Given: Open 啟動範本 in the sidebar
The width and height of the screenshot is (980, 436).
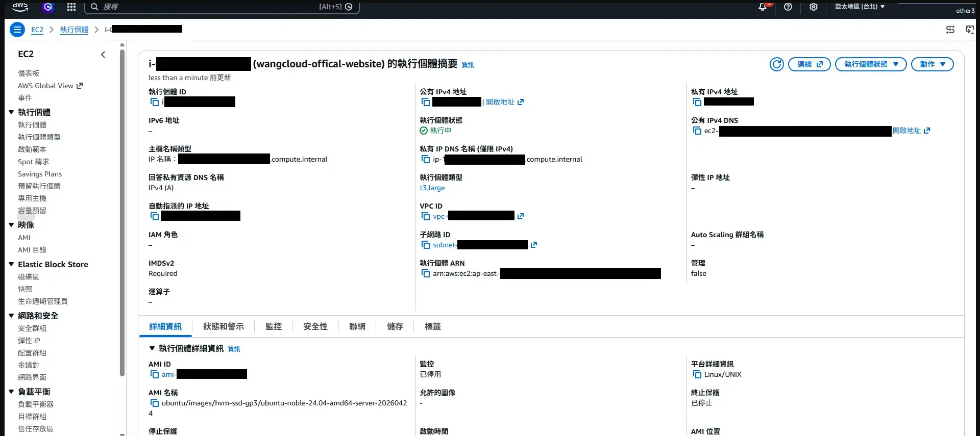Looking at the screenshot, I should (32, 149).
